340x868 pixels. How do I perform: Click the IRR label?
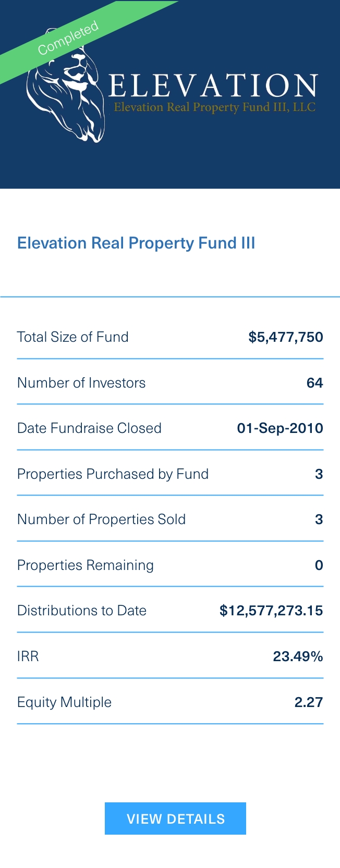pos(28,656)
